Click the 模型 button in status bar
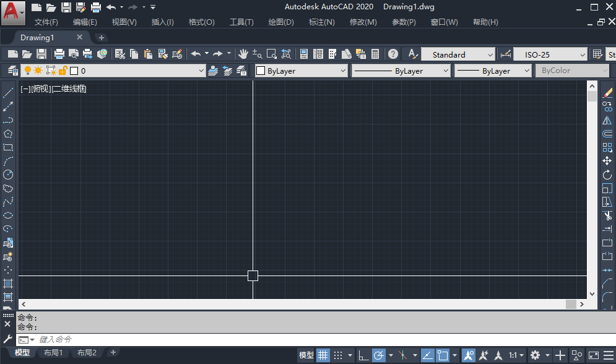This screenshot has height=364, width=616. tap(306, 355)
